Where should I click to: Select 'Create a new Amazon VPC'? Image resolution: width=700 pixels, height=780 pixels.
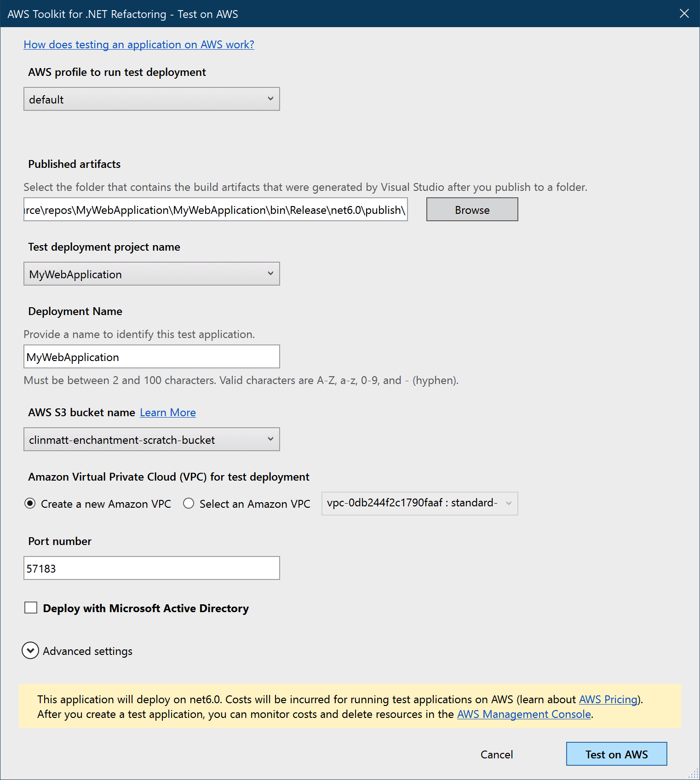pos(30,503)
